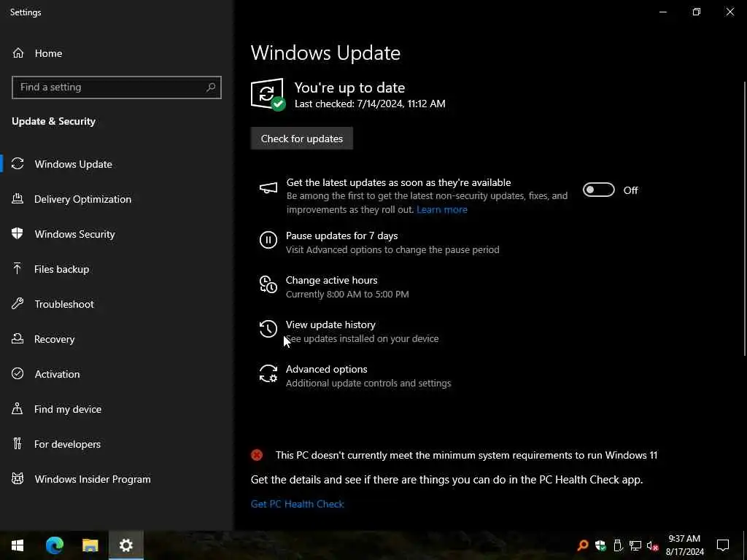
Task: Go to the Recovery page
Action: pyautogui.click(x=117, y=339)
